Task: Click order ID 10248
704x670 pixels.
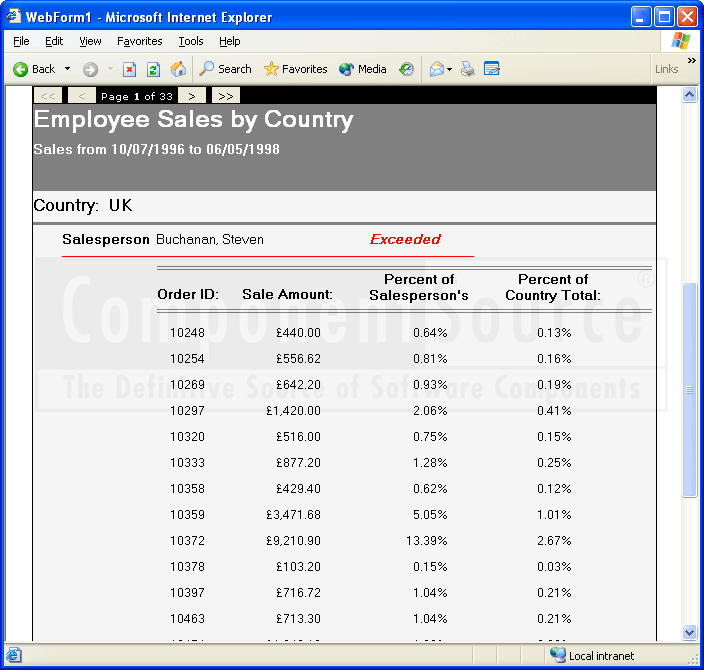Action: point(187,333)
